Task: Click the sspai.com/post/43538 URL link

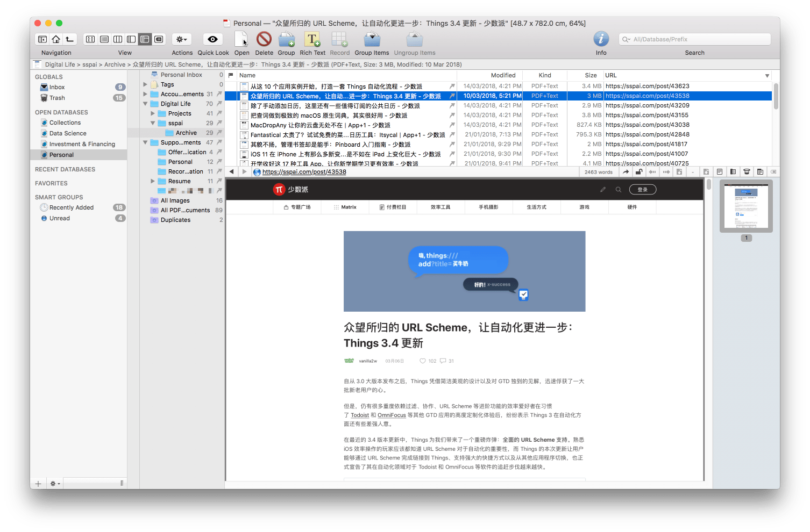Action: [x=304, y=172]
